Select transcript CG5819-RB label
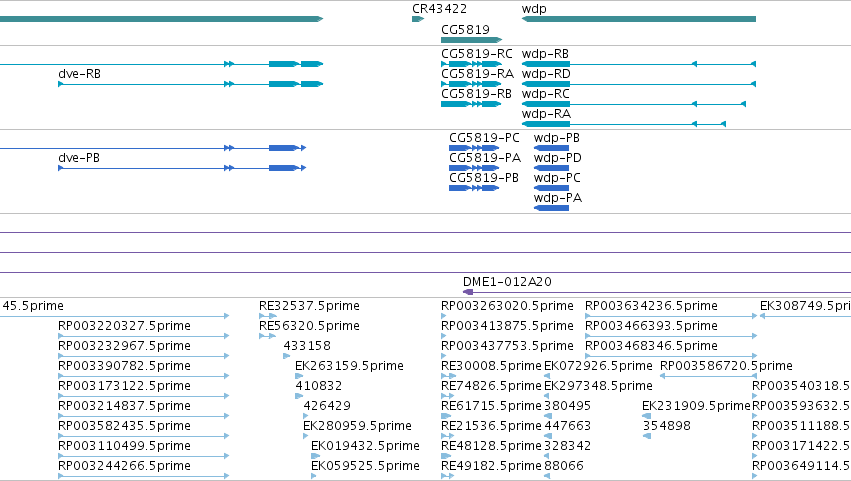Screen dimensions: 851x481 (x=476, y=94)
